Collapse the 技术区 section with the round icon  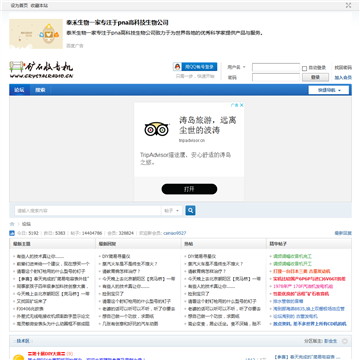(345, 341)
